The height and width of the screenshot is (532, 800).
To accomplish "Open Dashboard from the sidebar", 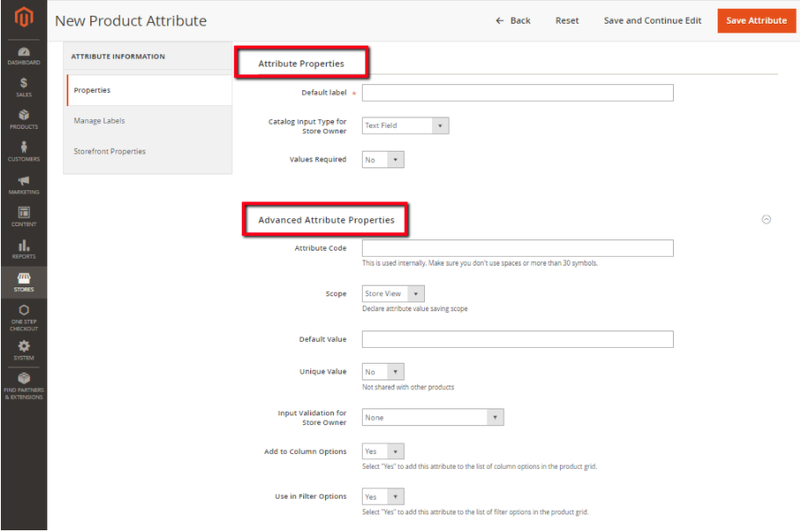I will click(x=24, y=56).
